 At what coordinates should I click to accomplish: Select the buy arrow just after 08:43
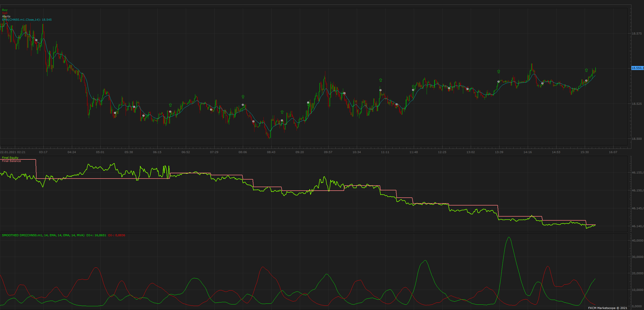[x=282, y=112]
